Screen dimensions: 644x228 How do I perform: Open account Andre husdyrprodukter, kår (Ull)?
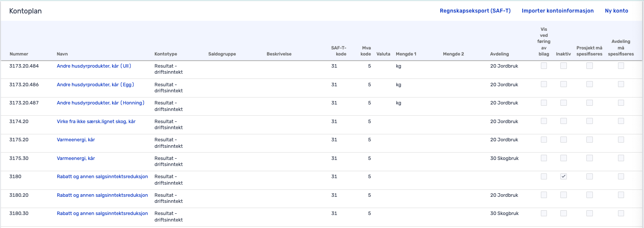[94, 66]
